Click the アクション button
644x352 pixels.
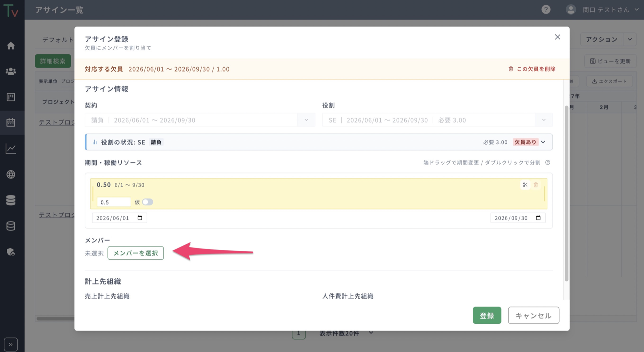(602, 39)
